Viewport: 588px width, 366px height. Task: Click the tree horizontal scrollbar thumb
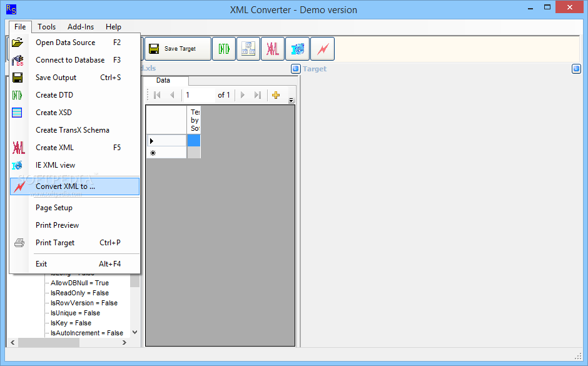coord(49,342)
